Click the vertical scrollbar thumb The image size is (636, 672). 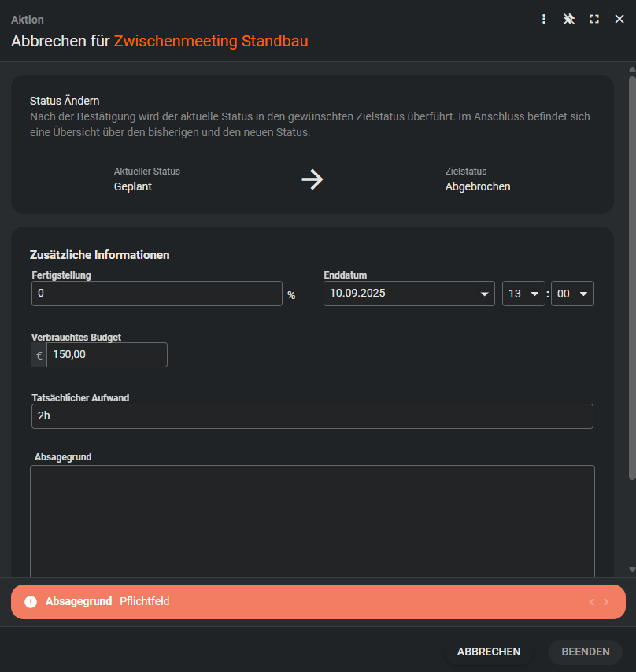[x=632, y=275]
